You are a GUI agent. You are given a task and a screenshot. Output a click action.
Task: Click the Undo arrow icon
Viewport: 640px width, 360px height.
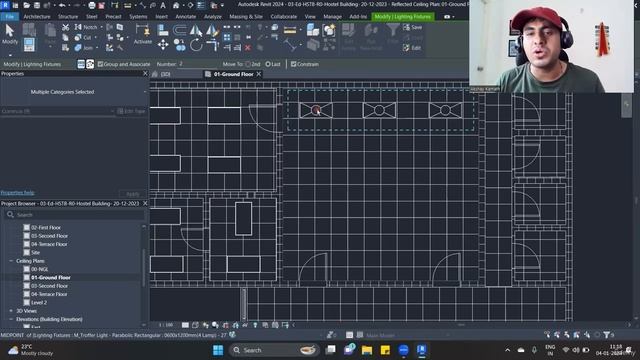coord(62,5)
